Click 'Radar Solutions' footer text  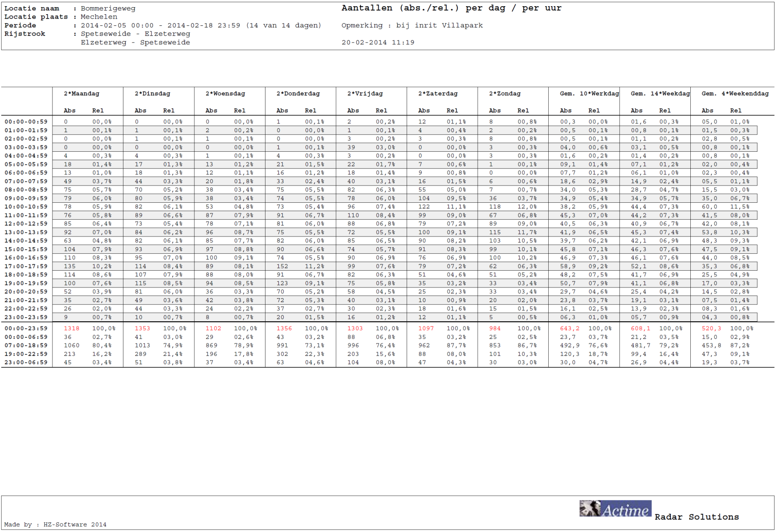click(697, 517)
